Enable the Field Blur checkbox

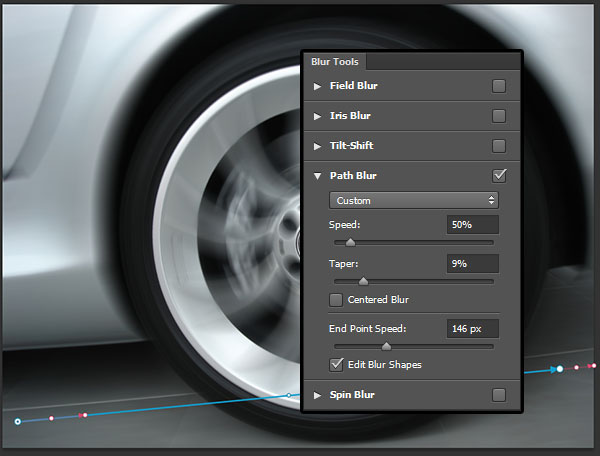[499, 86]
